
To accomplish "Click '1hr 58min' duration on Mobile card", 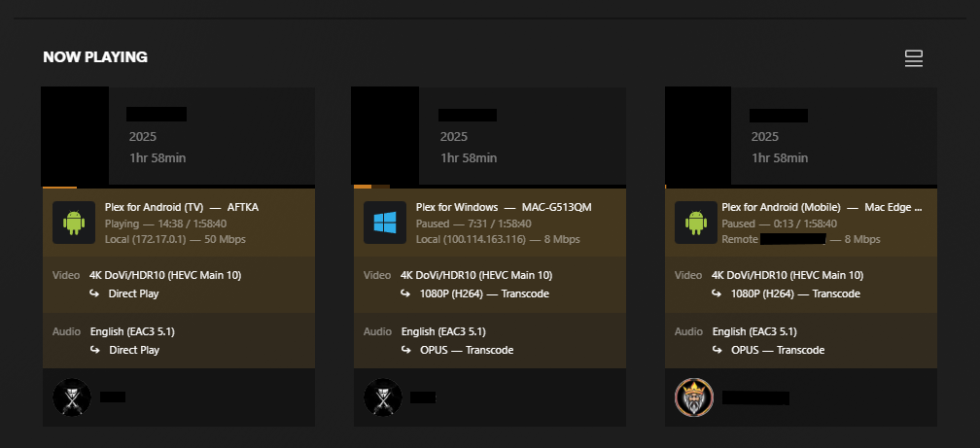I will (x=780, y=158).
